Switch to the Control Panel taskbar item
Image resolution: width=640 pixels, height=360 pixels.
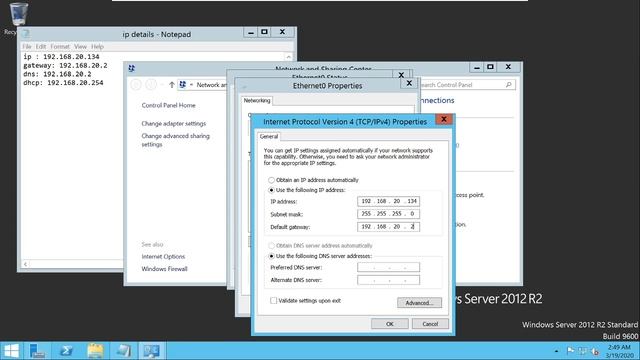[x=151, y=351]
